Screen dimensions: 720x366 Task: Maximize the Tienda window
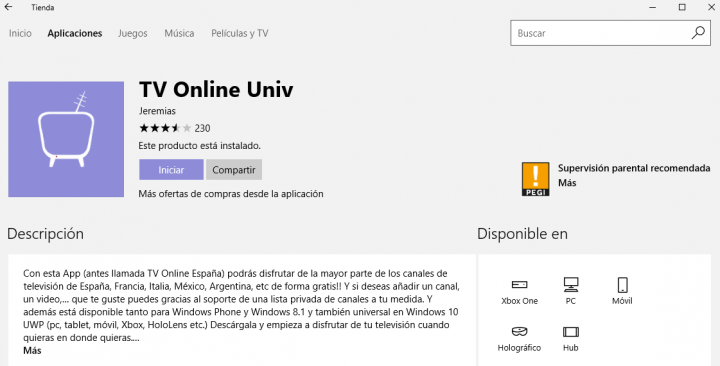(682, 7)
